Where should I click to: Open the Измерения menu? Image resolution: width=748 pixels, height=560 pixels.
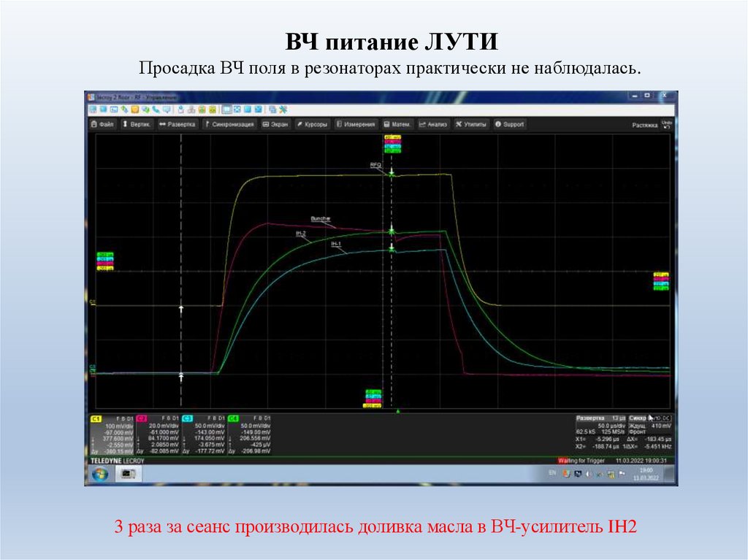356,125
